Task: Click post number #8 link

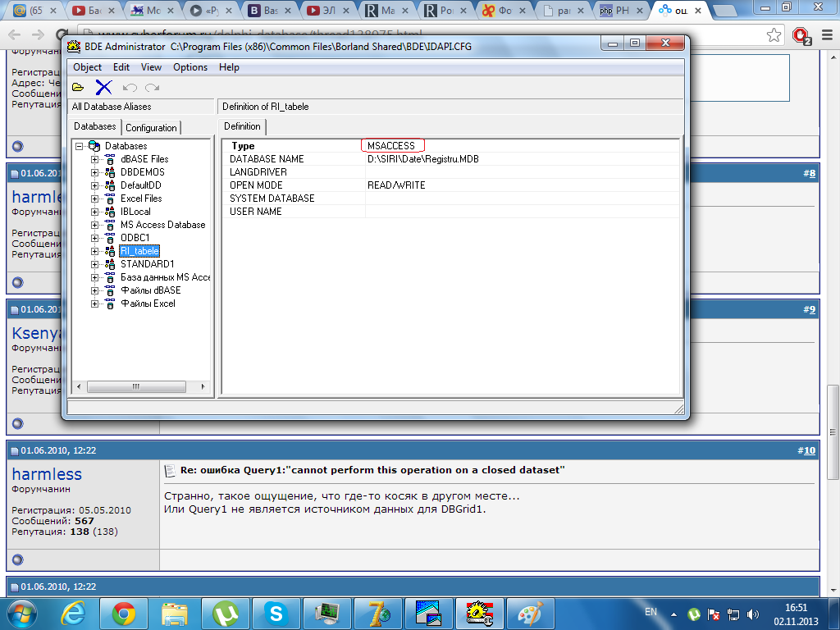Action: tap(810, 173)
